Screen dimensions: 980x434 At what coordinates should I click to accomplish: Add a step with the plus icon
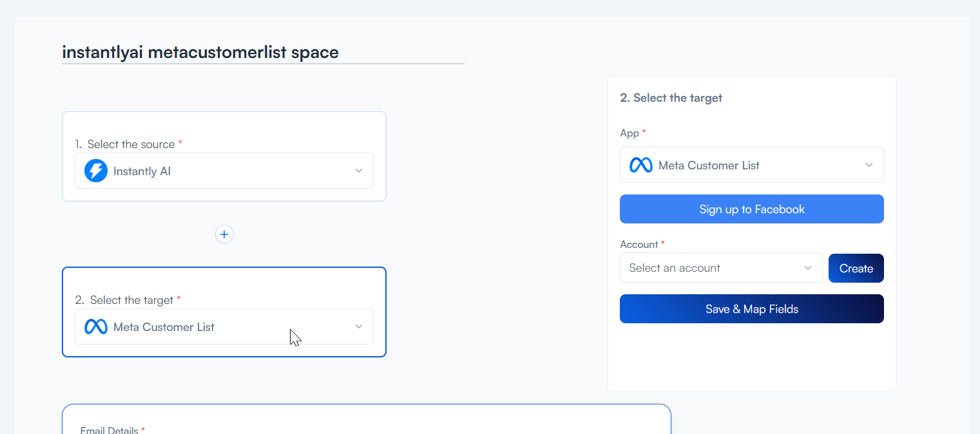click(x=224, y=234)
